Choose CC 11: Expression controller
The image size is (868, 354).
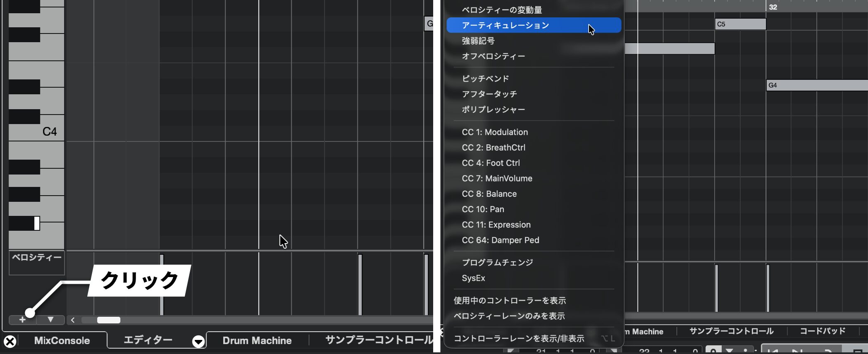tap(496, 225)
